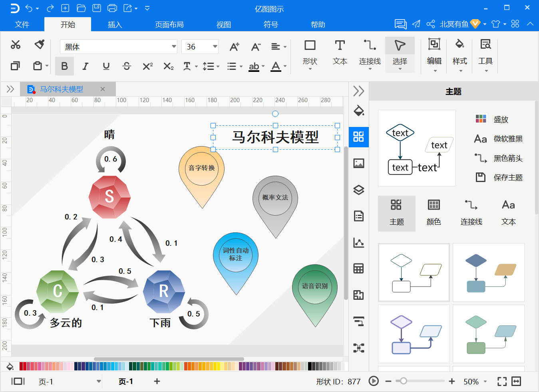The width and height of the screenshot is (539, 392).
Task: Open the Shape tool
Action: point(310,55)
